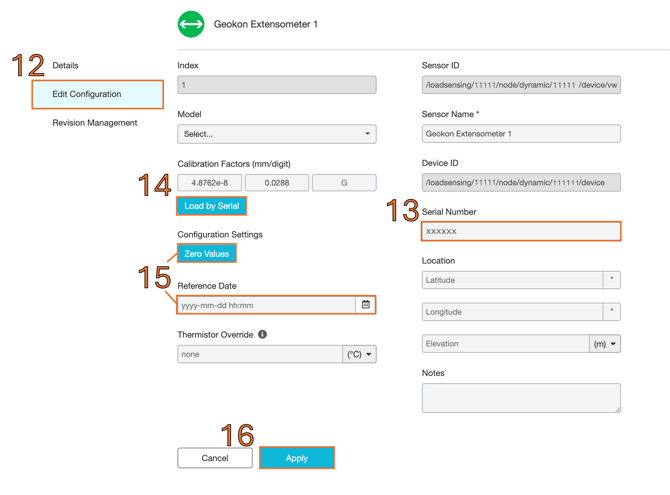Cancel the configuration changes

[x=215, y=458]
